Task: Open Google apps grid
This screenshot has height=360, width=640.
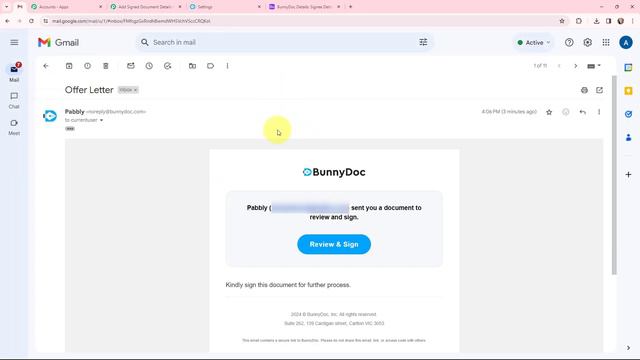Action: [x=606, y=42]
